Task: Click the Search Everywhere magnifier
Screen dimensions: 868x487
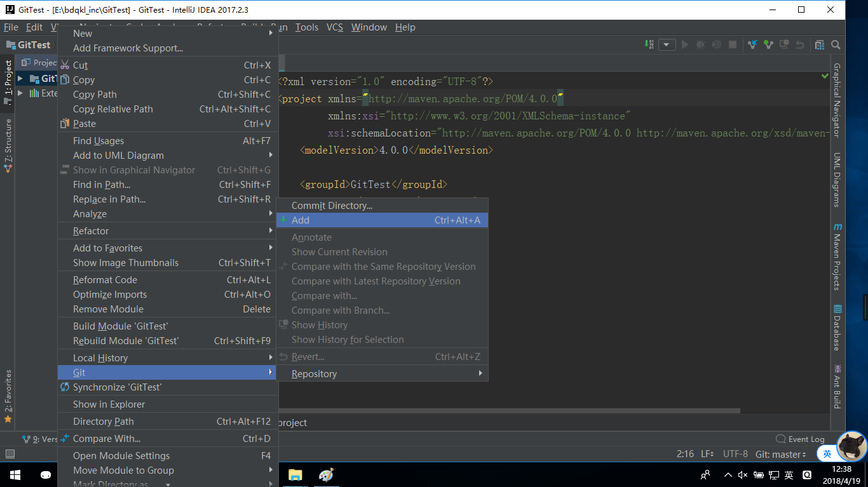Action: tap(836, 44)
